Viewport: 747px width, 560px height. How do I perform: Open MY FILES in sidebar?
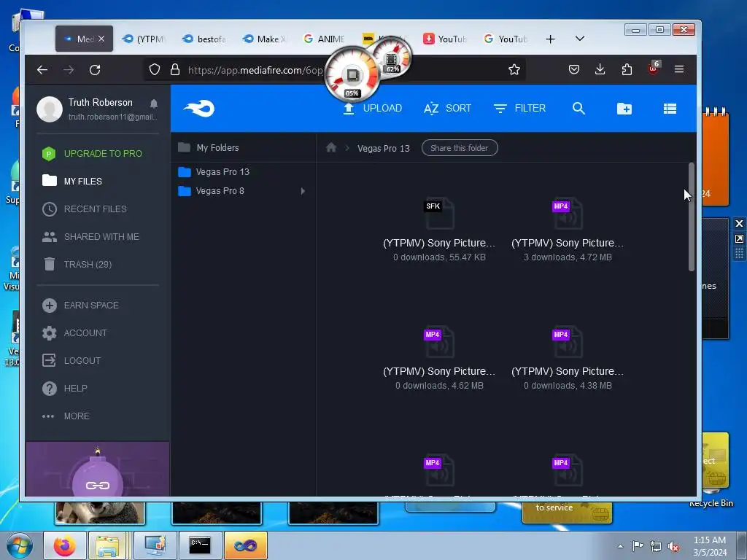click(72, 181)
